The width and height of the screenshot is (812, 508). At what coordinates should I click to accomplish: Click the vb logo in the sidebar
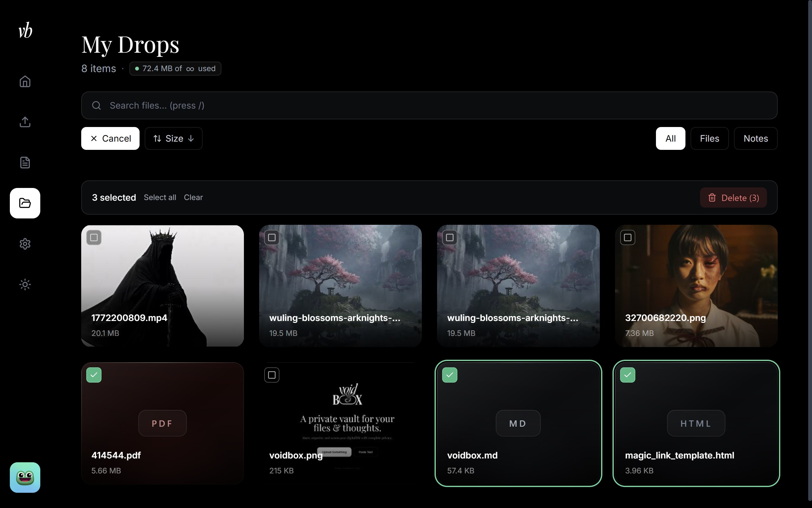pyautogui.click(x=25, y=30)
